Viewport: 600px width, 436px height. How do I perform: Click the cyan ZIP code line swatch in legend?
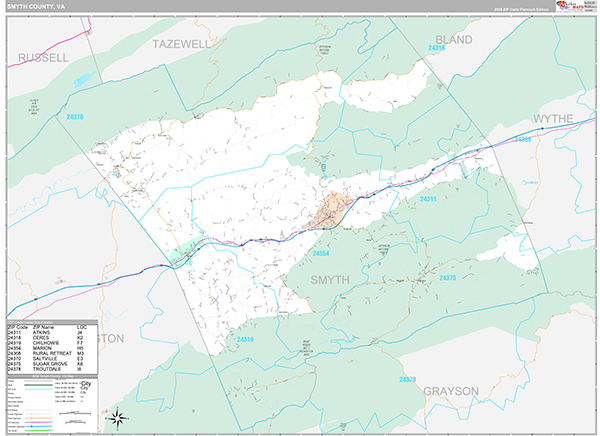click(38, 389)
